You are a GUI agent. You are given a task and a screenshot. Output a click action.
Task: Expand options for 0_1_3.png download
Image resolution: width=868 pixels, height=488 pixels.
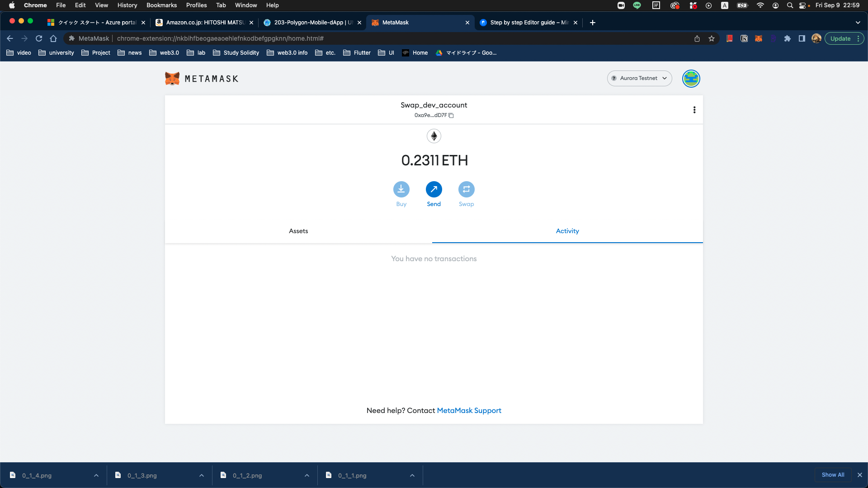(202, 475)
